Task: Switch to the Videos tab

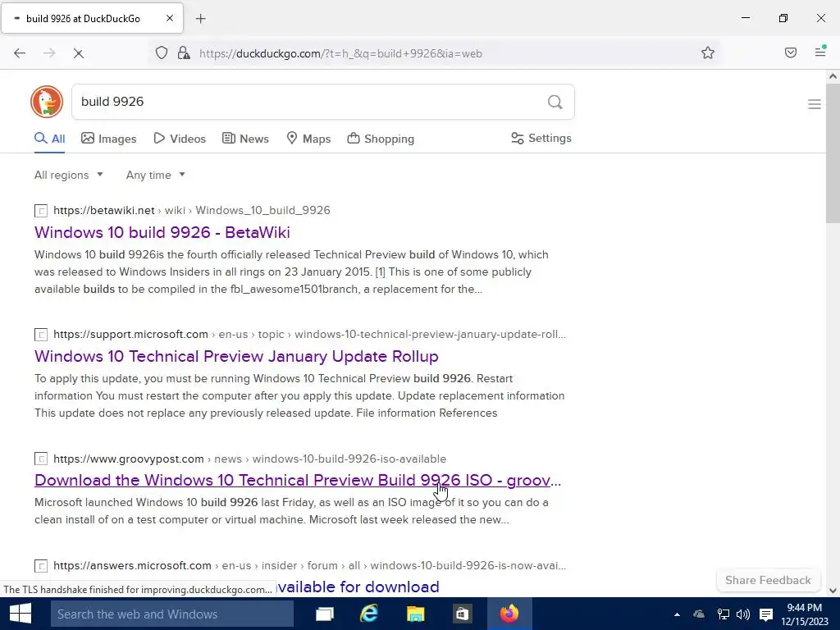Action: (x=180, y=139)
